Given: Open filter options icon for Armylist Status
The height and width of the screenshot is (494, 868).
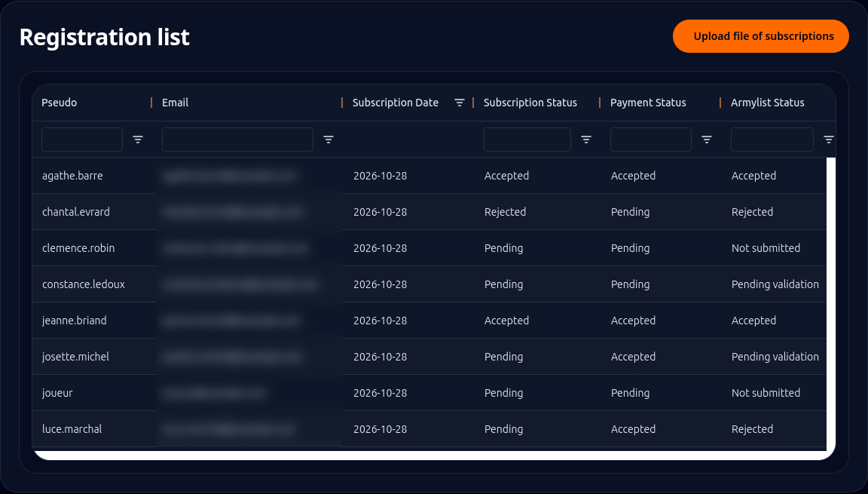Looking at the screenshot, I should 829,140.
